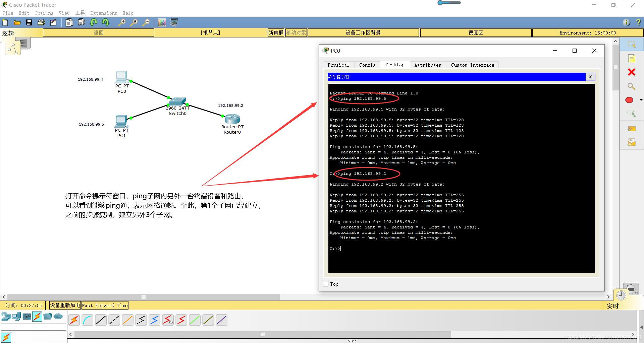Click the Environment 13:00:00 button
Viewport: 644px width, 343px height.
tap(588, 32)
